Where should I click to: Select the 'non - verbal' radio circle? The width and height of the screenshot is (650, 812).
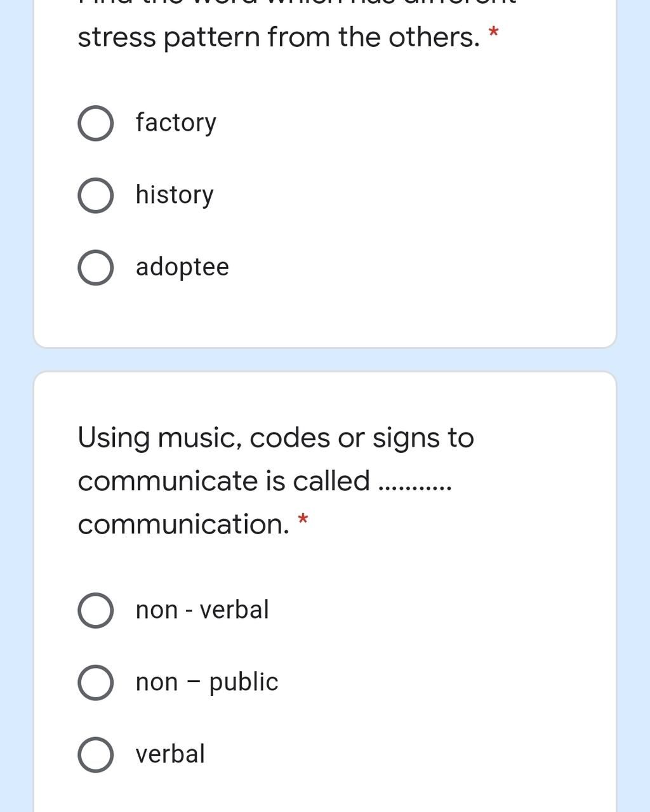point(96,611)
